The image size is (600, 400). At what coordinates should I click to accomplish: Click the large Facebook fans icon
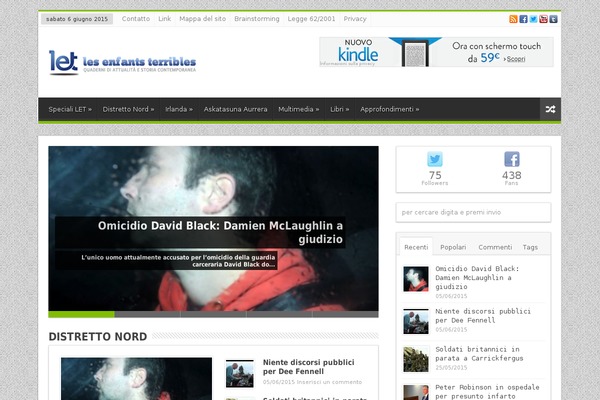[512, 159]
